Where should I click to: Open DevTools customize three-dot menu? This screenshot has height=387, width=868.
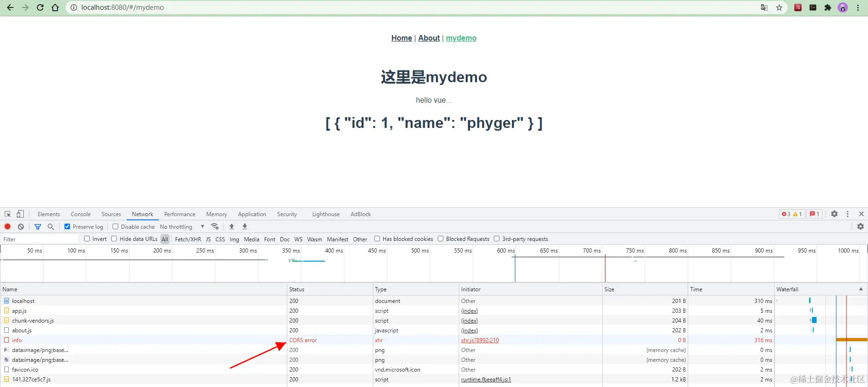(848, 214)
